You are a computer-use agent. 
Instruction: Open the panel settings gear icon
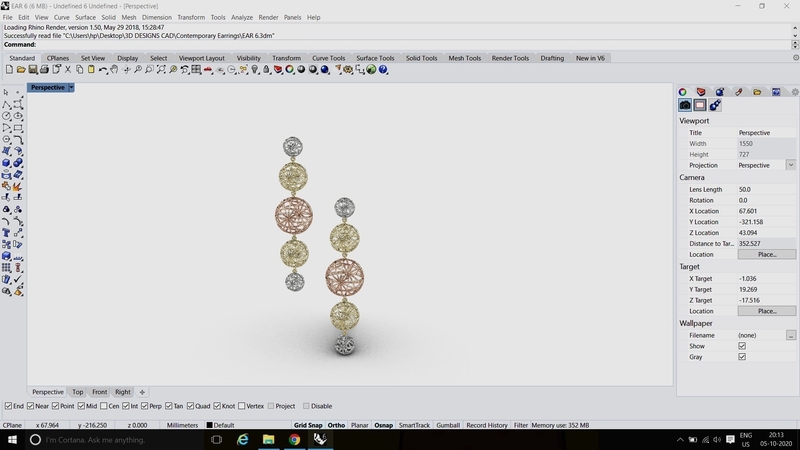point(794,92)
